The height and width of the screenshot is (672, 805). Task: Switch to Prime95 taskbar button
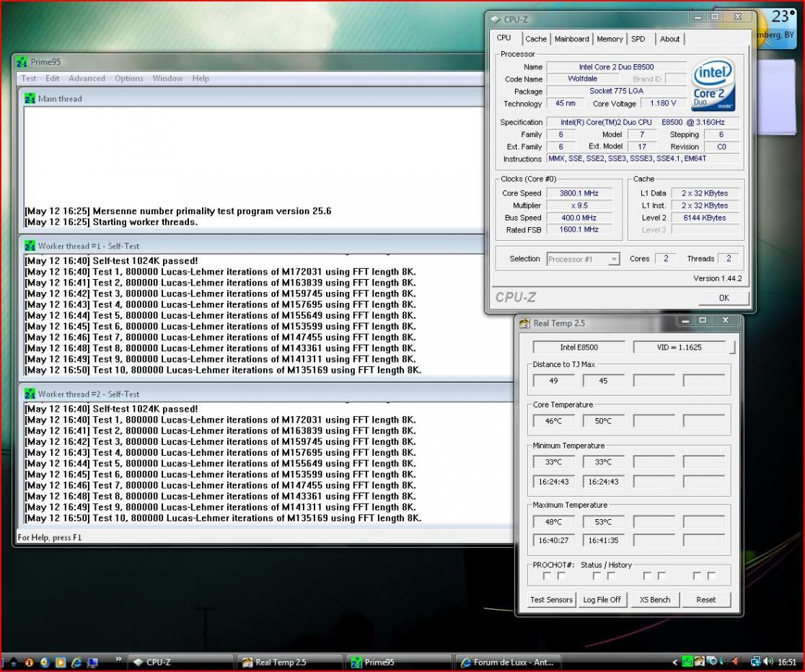point(400,662)
